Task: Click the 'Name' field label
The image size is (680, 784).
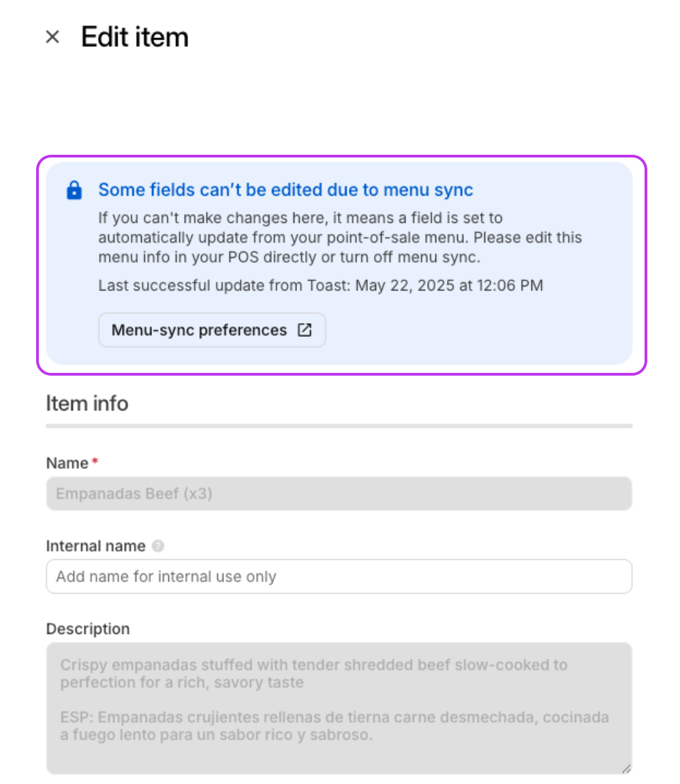Action: (x=67, y=463)
